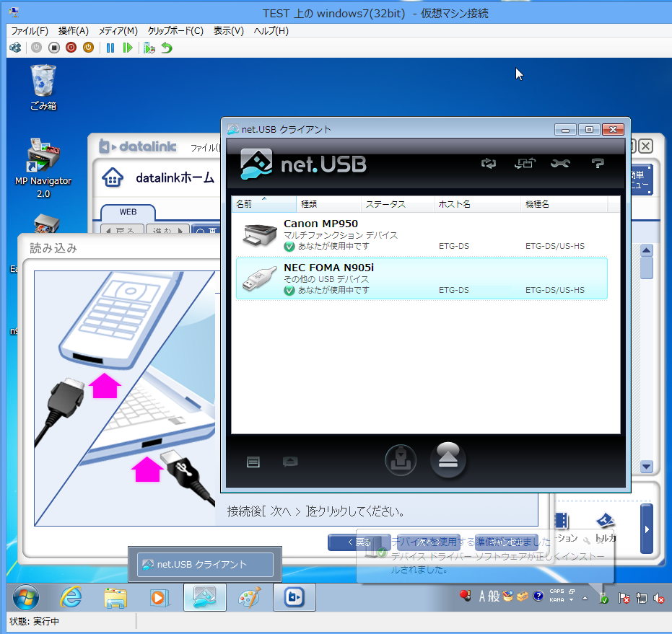Launch Internet Explorer from the taskbar
672x634 pixels.
(x=71, y=597)
